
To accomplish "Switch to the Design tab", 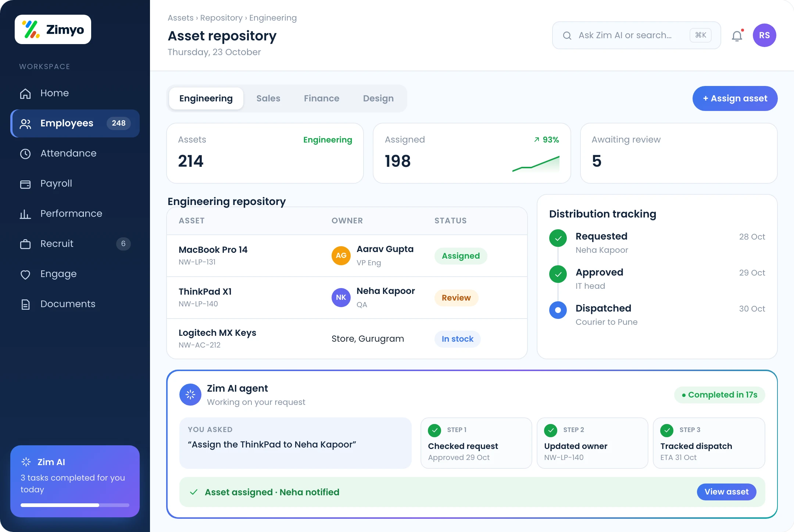I will pyautogui.click(x=378, y=98).
